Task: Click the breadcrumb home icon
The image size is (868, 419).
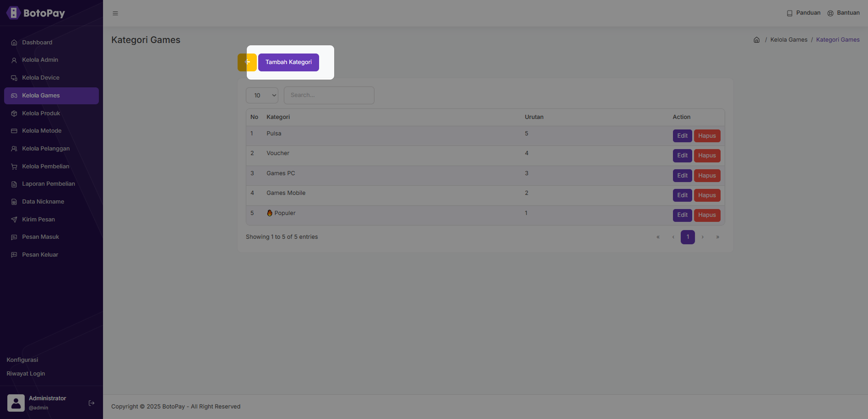Action: pyautogui.click(x=757, y=40)
